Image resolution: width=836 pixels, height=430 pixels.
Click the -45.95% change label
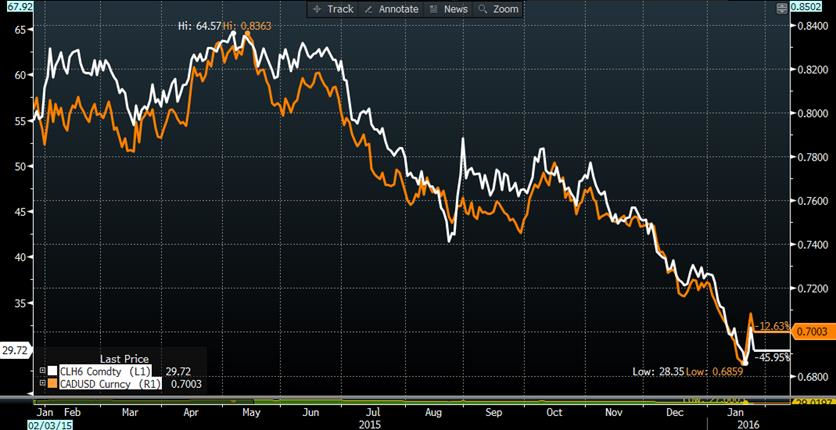click(x=774, y=356)
